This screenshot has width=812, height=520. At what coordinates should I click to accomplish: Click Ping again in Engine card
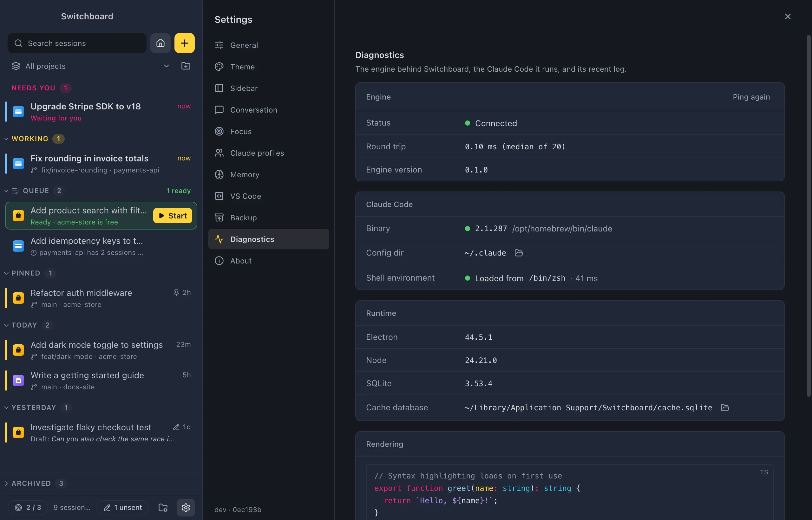(751, 97)
